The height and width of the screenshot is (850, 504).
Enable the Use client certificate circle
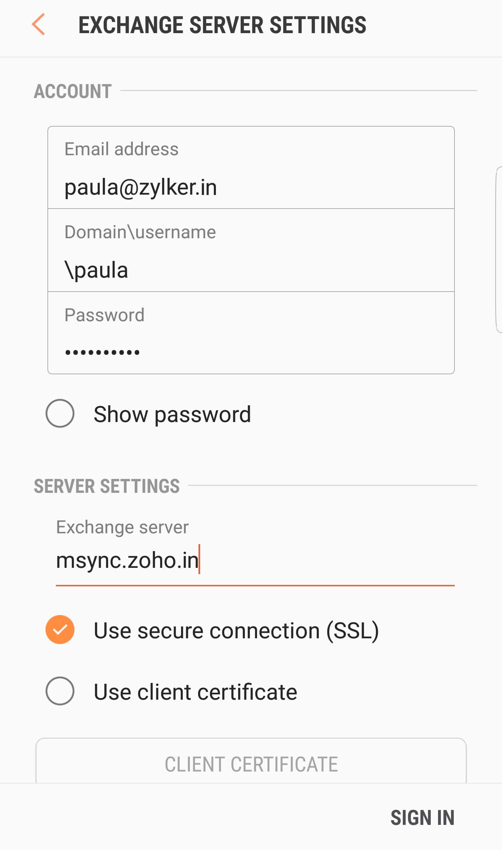coord(60,691)
